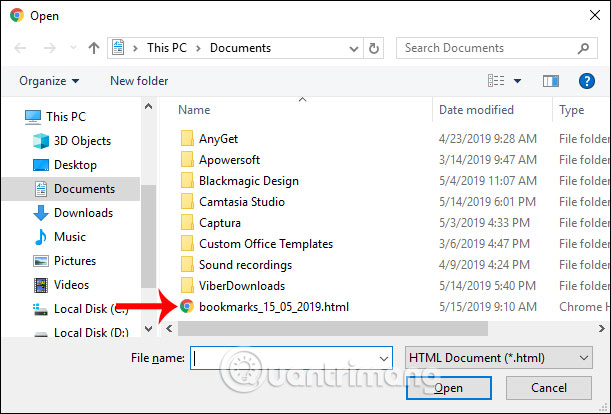
Task: Click the Search Documents field
Action: (490, 48)
